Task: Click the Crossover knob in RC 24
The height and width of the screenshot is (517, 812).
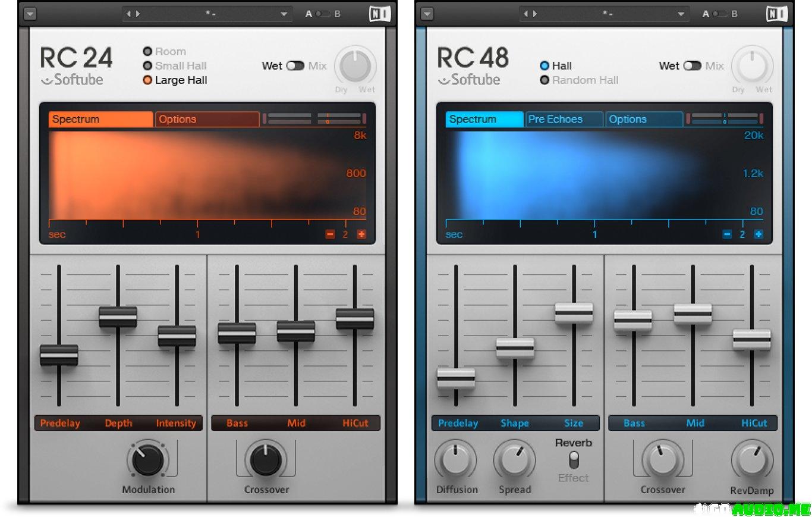Action: point(266,460)
